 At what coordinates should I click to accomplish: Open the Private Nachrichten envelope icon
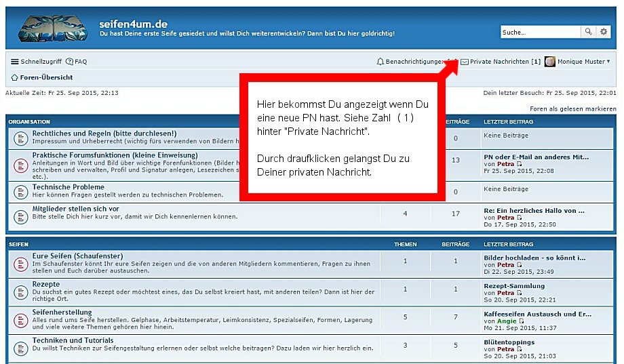(465, 62)
